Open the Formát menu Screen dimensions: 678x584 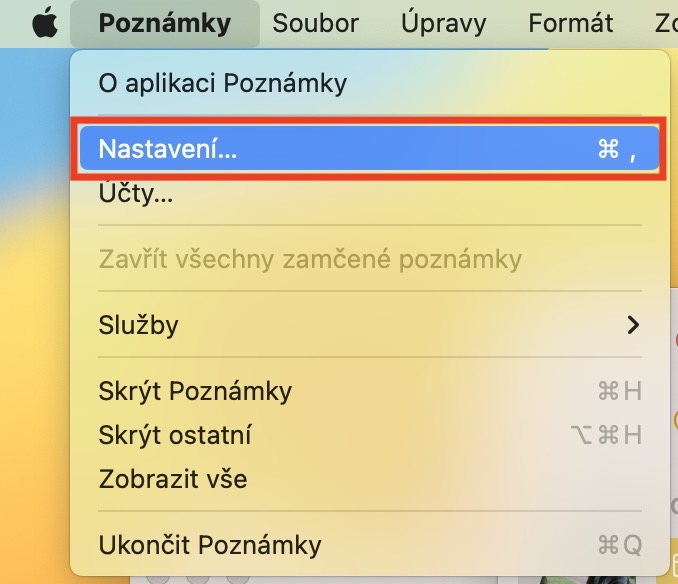[x=571, y=24]
